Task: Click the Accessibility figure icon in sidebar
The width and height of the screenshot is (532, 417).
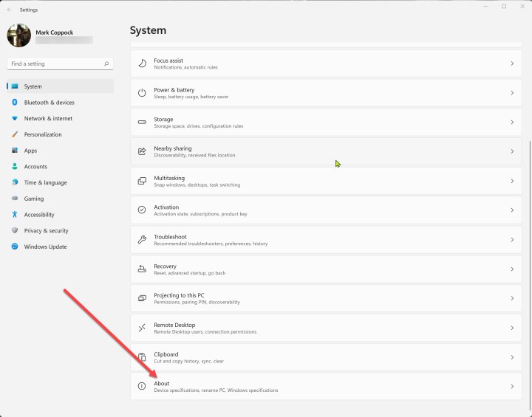Action: (15, 215)
